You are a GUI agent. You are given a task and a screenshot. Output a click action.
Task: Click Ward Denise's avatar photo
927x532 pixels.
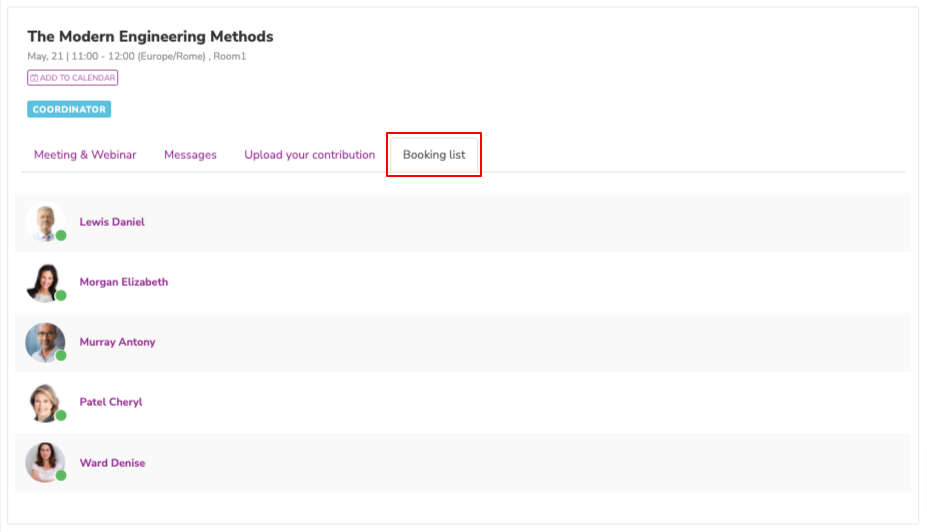45,462
